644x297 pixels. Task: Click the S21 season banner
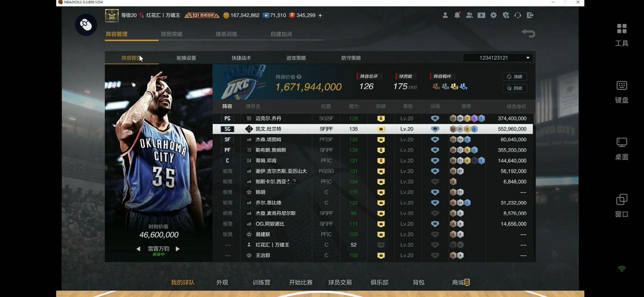(x=202, y=15)
